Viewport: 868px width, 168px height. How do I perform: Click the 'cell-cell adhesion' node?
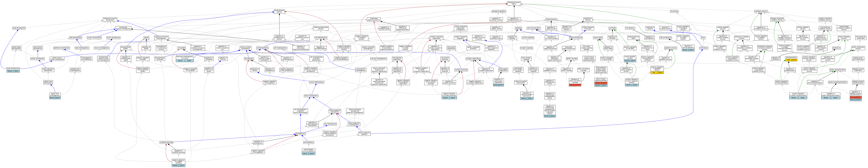click(665, 38)
